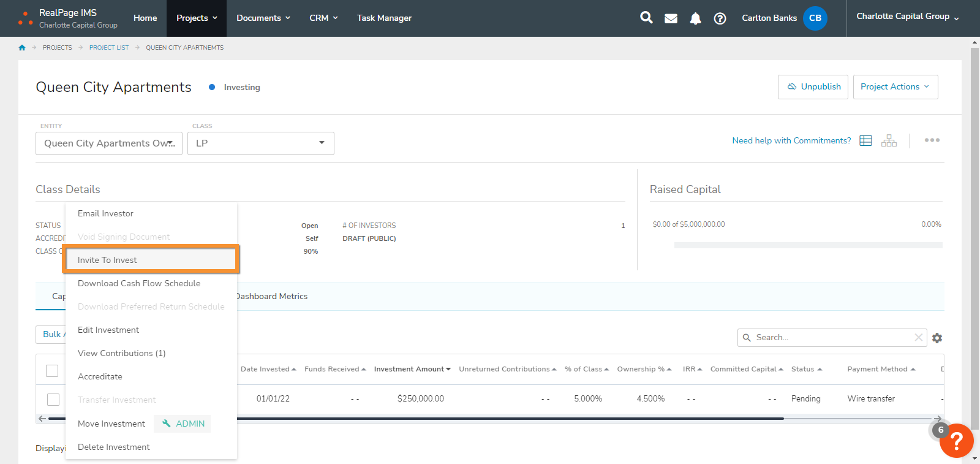Sort by Ownership % column
Image resolution: width=980 pixels, height=464 pixels.
click(644, 369)
